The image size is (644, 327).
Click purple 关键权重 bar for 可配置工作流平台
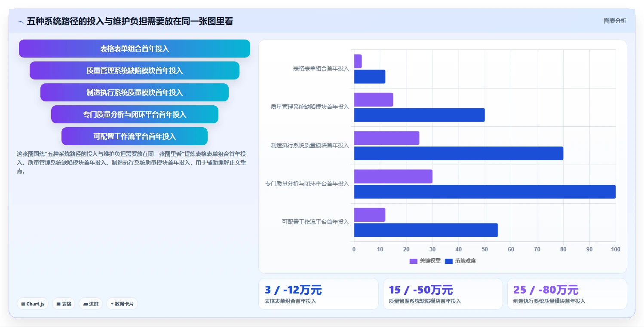370,215
